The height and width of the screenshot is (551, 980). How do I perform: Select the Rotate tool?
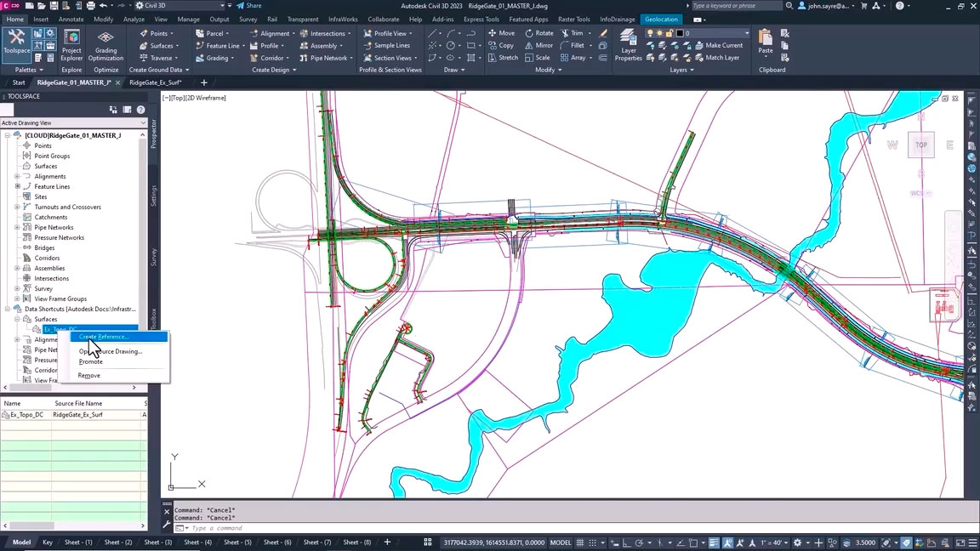coord(538,33)
